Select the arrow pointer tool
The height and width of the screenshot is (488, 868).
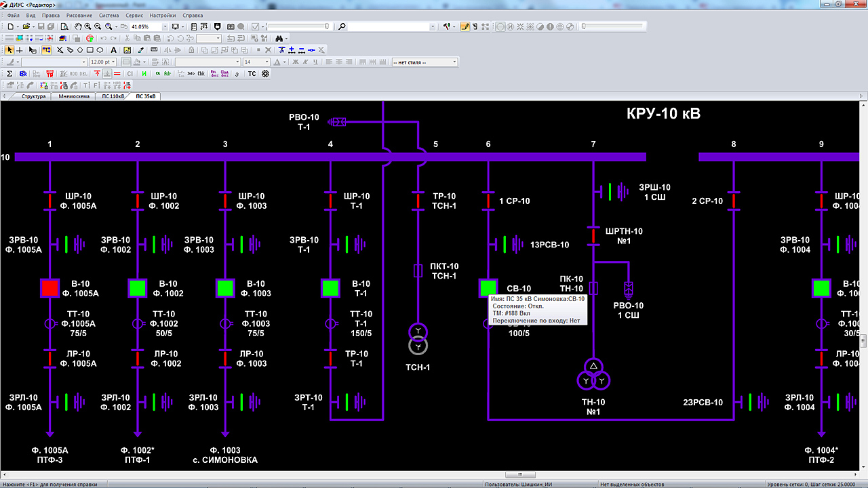pyautogui.click(x=9, y=50)
